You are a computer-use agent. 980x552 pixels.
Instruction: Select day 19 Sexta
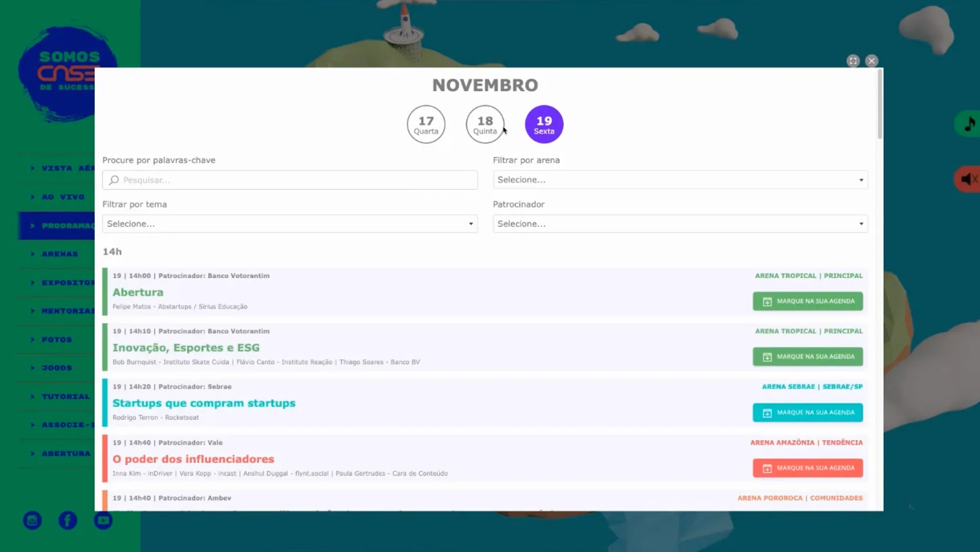544,124
